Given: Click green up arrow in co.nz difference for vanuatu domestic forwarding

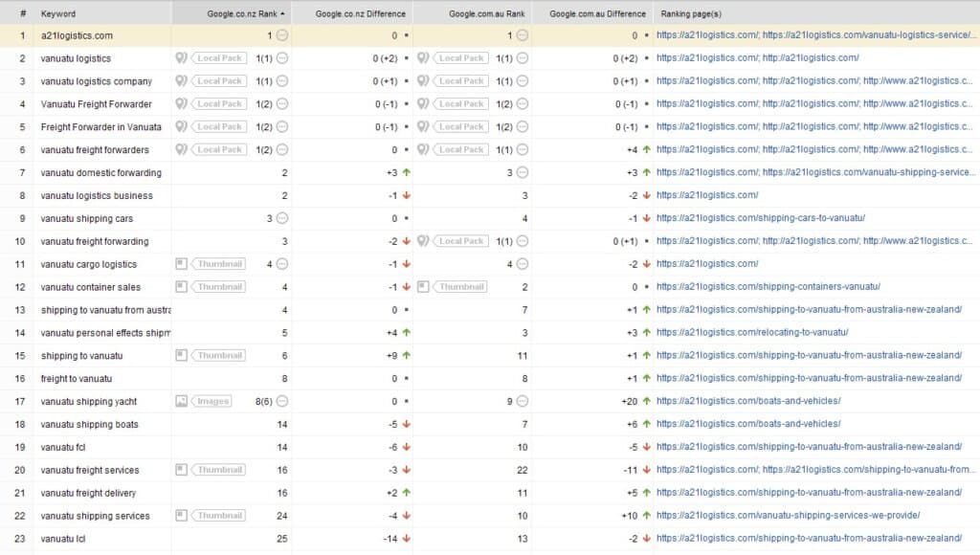Looking at the screenshot, I should pos(406,172).
